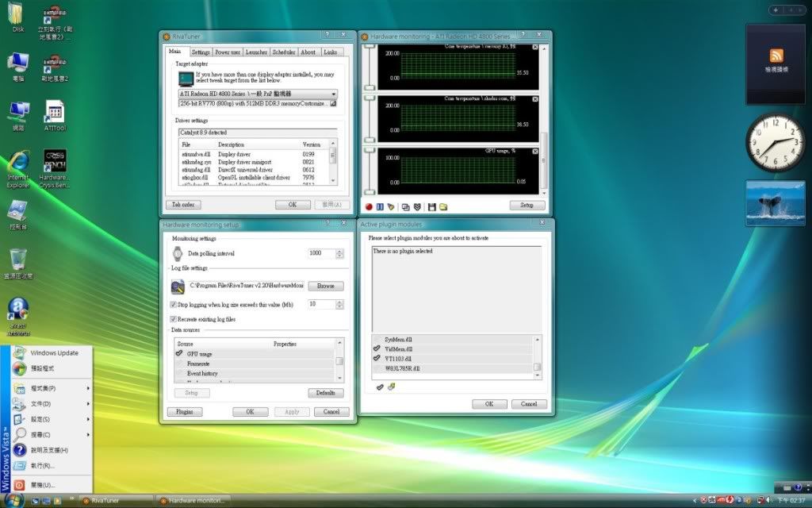Click the red record log button in Hardware monitoring
The image size is (812, 508).
click(369, 207)
